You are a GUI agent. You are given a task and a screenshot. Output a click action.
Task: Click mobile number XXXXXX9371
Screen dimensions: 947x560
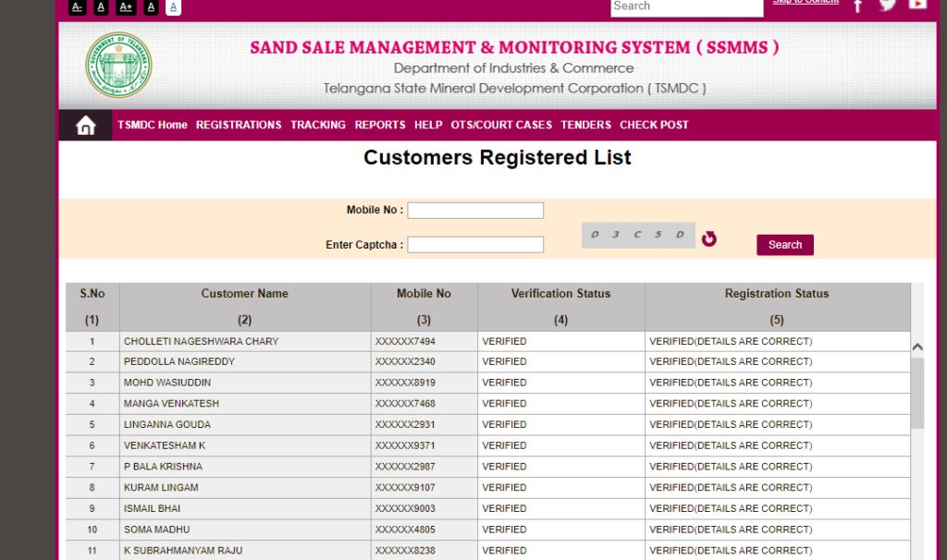[x=405, y=445]
